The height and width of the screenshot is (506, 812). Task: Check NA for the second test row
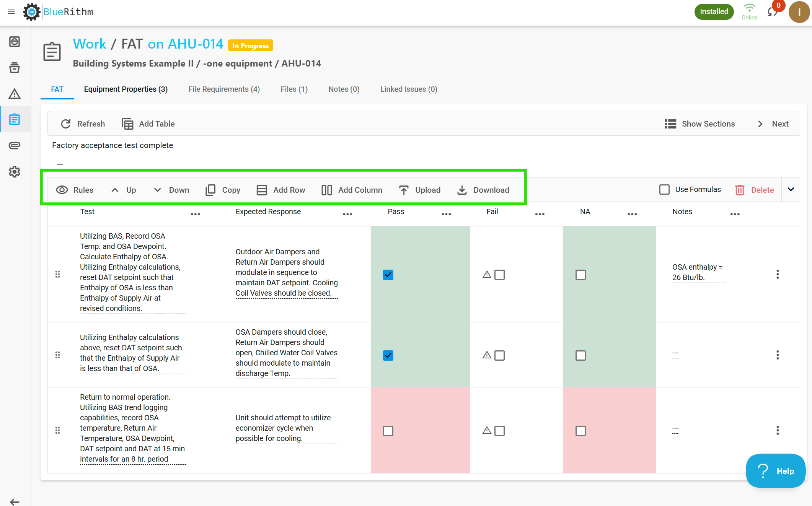click(580, 356)
